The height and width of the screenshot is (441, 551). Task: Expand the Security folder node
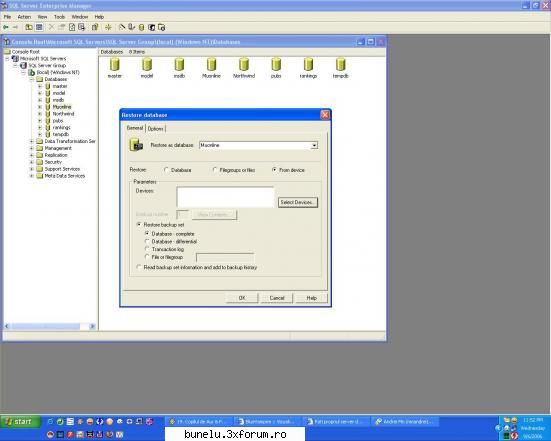point(32,162)
